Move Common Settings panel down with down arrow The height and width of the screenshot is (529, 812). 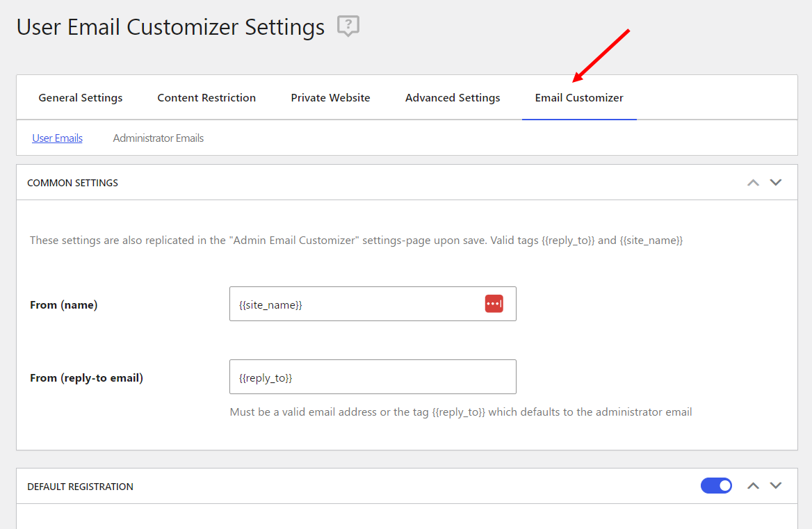click(x=776, y=183)
